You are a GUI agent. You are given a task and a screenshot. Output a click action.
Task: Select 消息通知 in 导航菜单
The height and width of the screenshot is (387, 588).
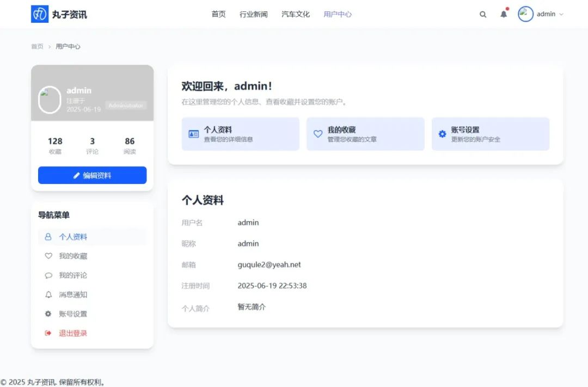point(92,294)
